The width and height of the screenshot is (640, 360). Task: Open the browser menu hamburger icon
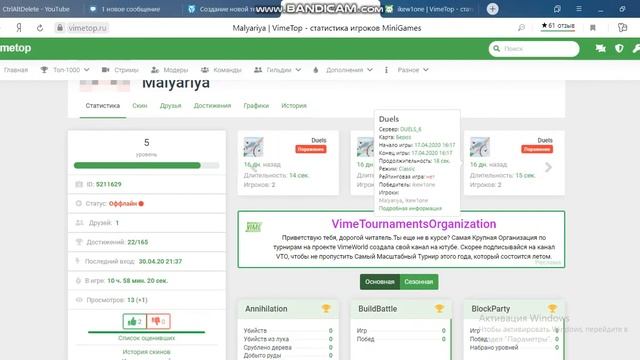[579, 9]
